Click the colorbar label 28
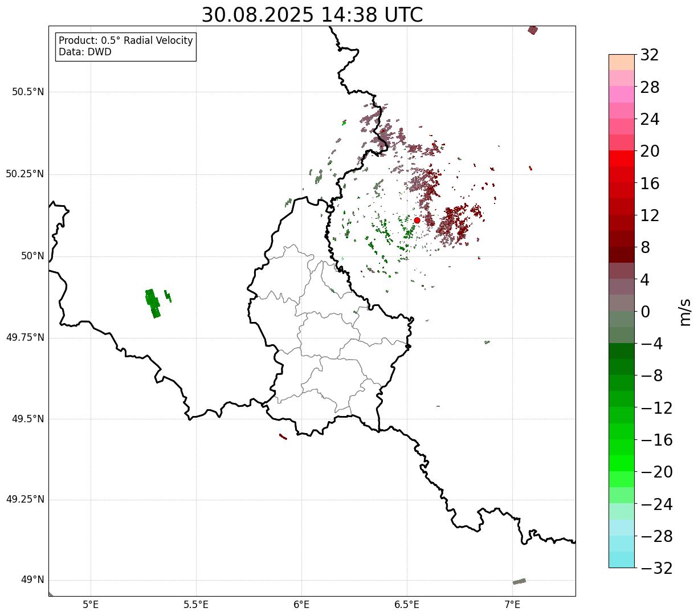Screen dimensions: 698x616 click(650, 88)
